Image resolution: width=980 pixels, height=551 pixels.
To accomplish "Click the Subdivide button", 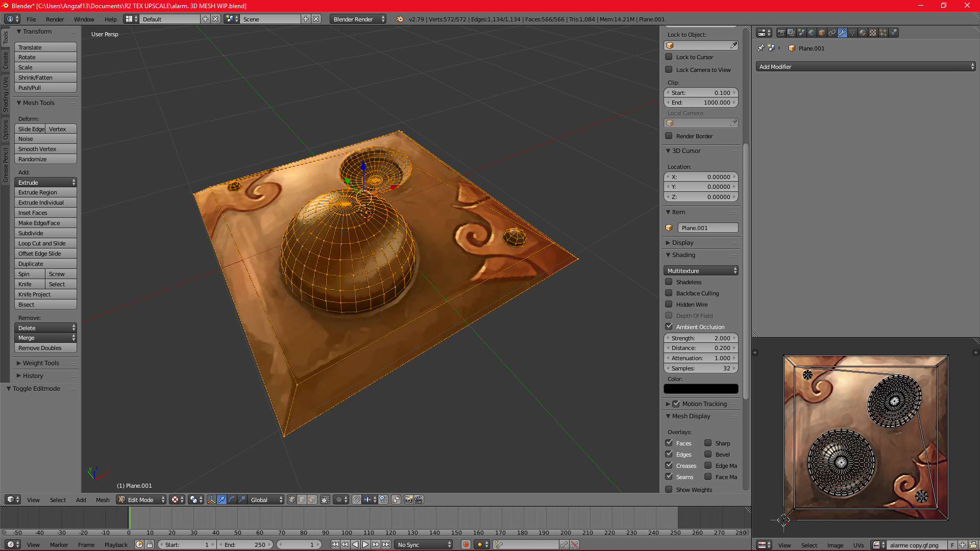I will click(45, 233).
